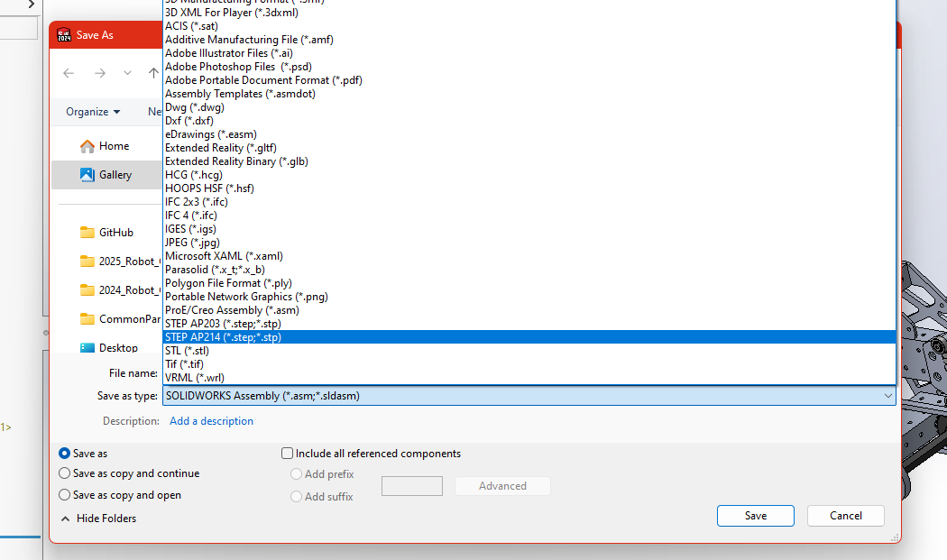This screenshot has height=560, width=947.
Task: Click the Gallery picture icon
Action: click(87, 175)
